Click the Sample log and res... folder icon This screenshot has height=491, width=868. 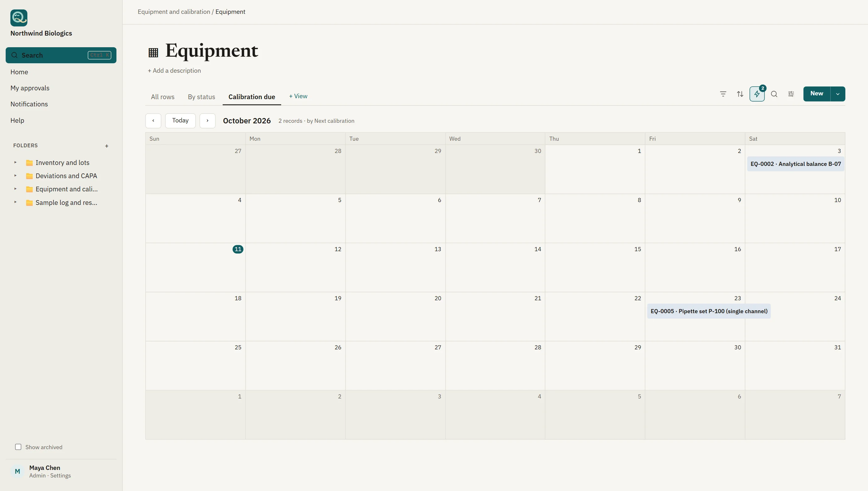click(29, 203)
